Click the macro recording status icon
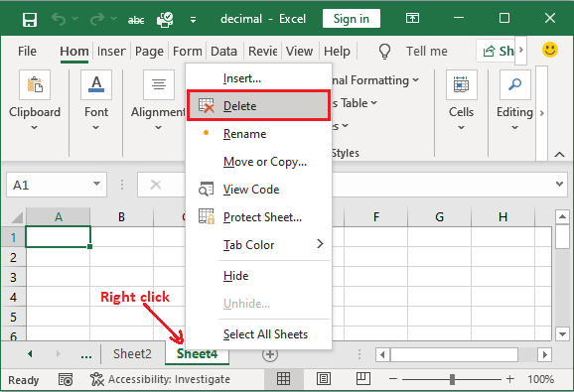 pyautogui.click(x=66, y=379)
